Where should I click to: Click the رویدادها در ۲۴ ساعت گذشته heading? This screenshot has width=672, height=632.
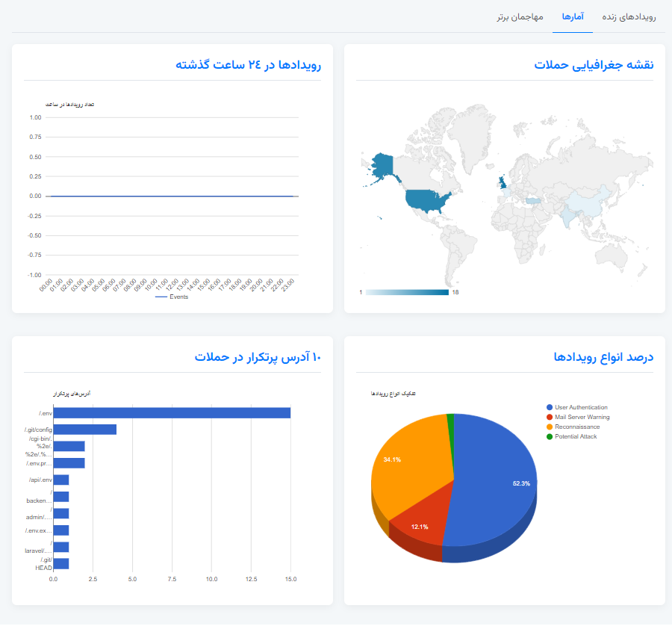[248, 65]
